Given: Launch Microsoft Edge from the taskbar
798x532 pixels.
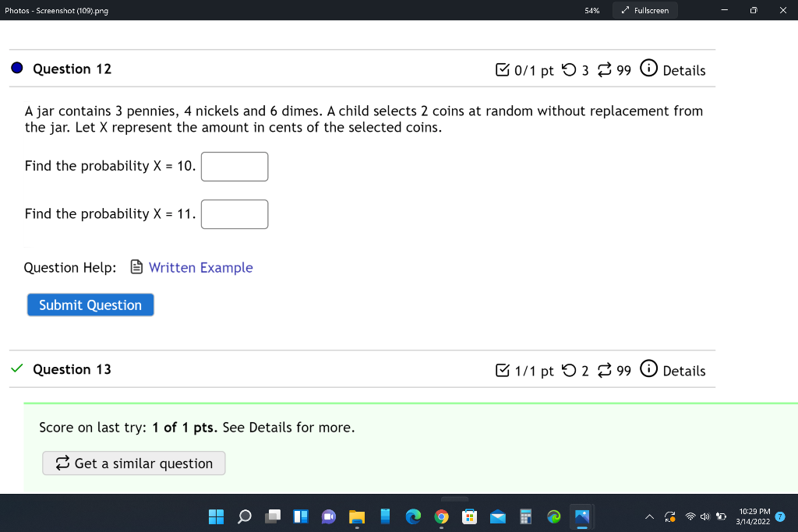Looking at the screenshot, I should (413, 516).
